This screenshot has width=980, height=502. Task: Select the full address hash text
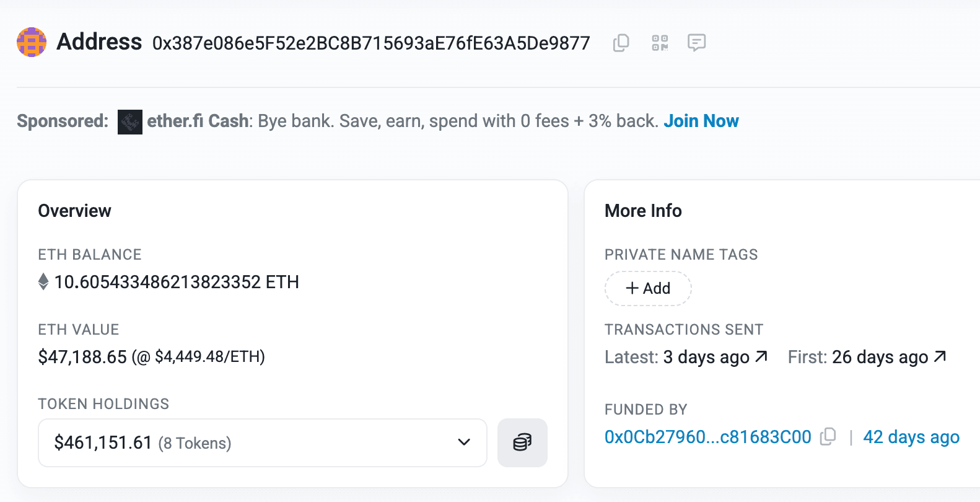[371, 43]
